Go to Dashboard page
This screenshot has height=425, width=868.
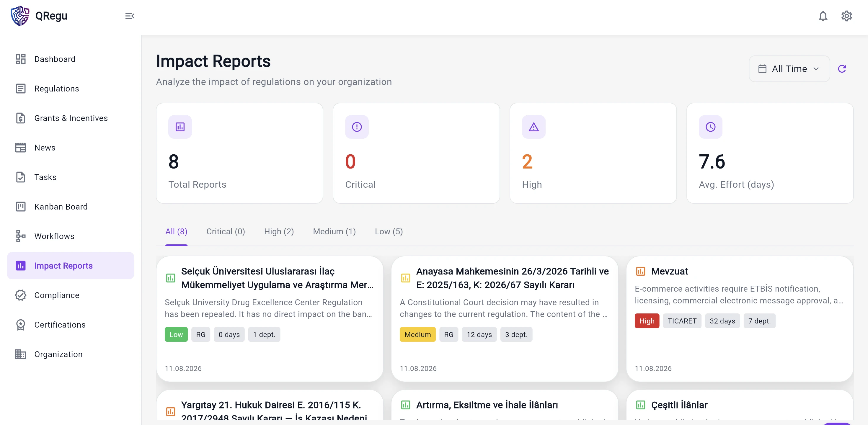[71, 59]
